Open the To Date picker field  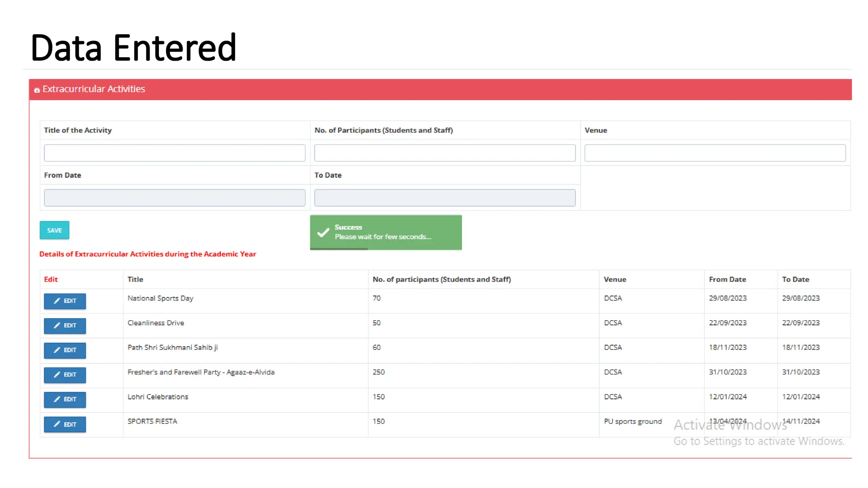pos(445,198)
